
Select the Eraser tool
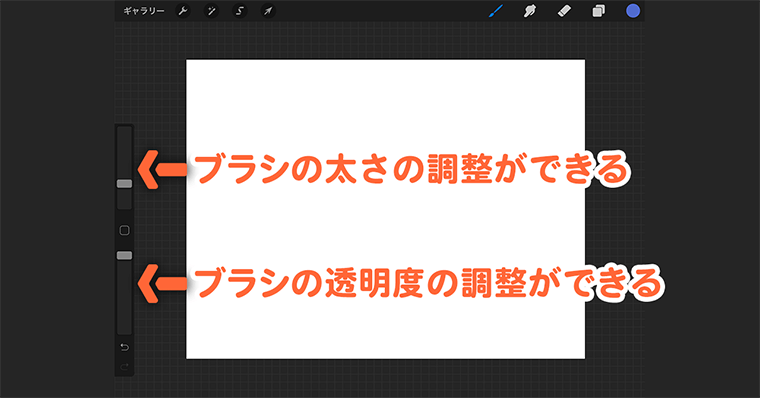click(565, 11)
